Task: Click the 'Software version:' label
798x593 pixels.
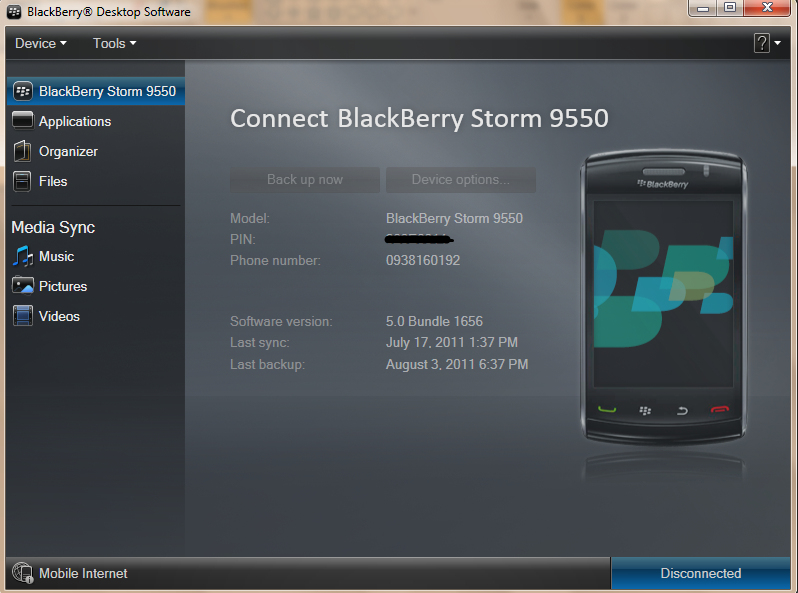Action: [x=281, y=321]
